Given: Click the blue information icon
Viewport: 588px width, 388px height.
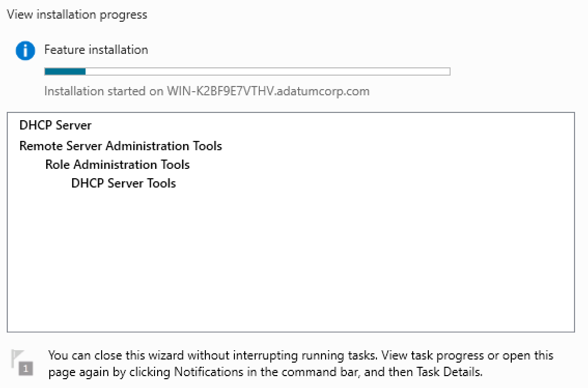Looking at the screenshot, I should [25, 51].
